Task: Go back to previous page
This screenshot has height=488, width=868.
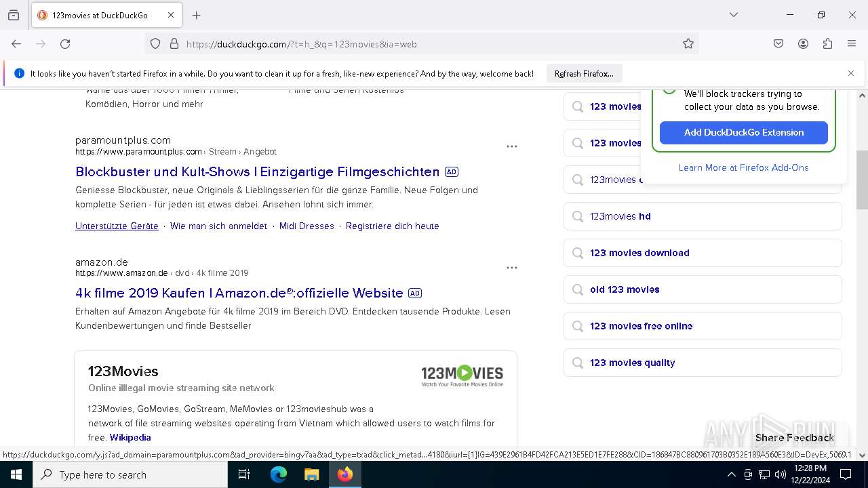Action: click(16, 44)
